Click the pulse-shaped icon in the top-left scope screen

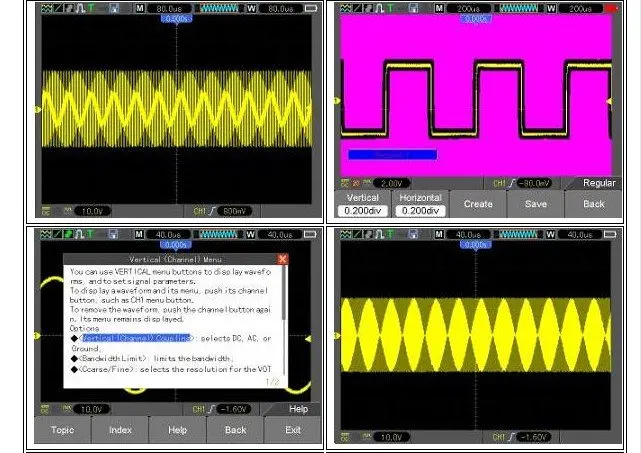pyautogui.click(x=81, y=8)
